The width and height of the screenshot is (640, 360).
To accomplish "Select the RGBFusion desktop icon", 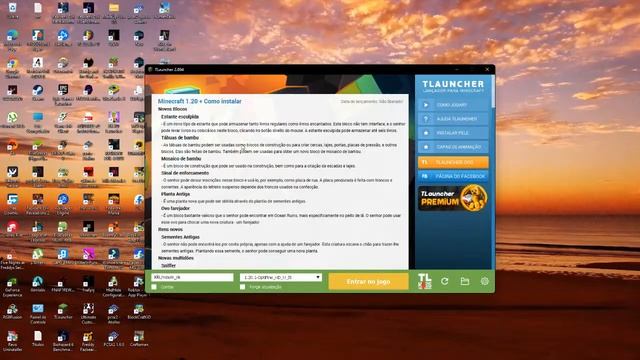I will (x=13, y=312).
